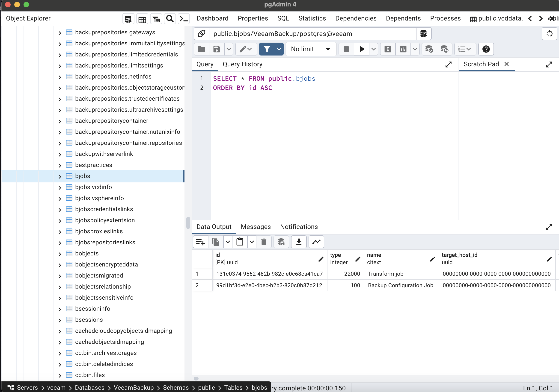Screen dimensions: 559x392
Task: Edit the name column header pencil
Action: [x=432, y=259]
